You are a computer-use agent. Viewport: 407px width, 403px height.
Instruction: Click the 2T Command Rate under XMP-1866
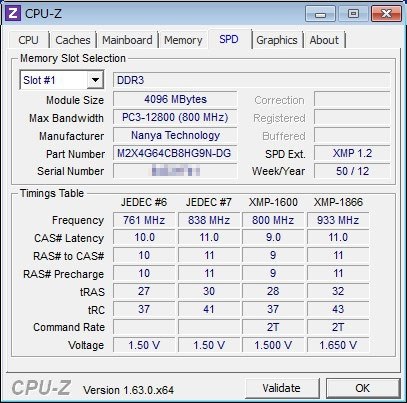[x=338, y=327]
